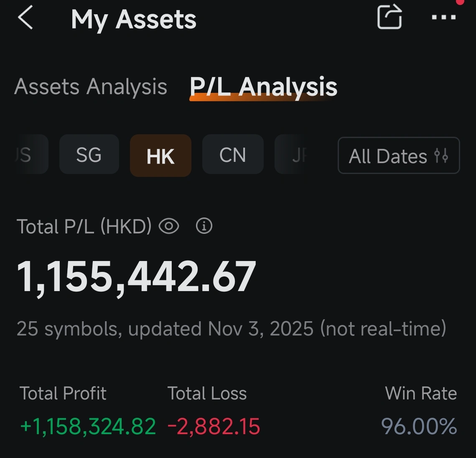Open the All Dates filter dropdown
Screen dimensions: 476x458
pos(399,155)
